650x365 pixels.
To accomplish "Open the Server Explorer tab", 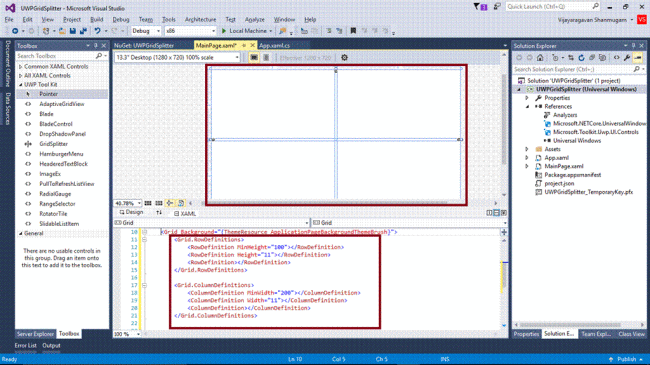I will click(35, 334).
